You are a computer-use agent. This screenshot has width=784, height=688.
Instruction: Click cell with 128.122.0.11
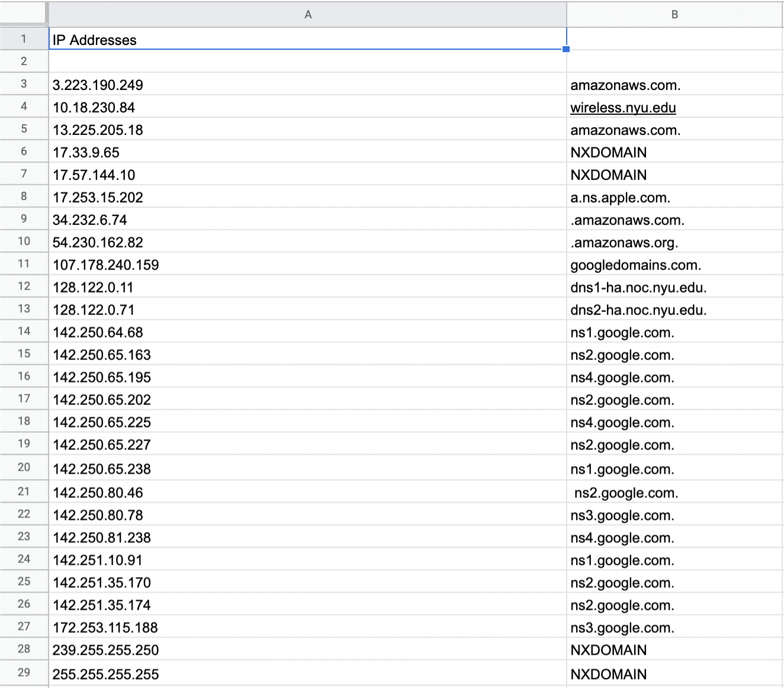coord(307,287)
